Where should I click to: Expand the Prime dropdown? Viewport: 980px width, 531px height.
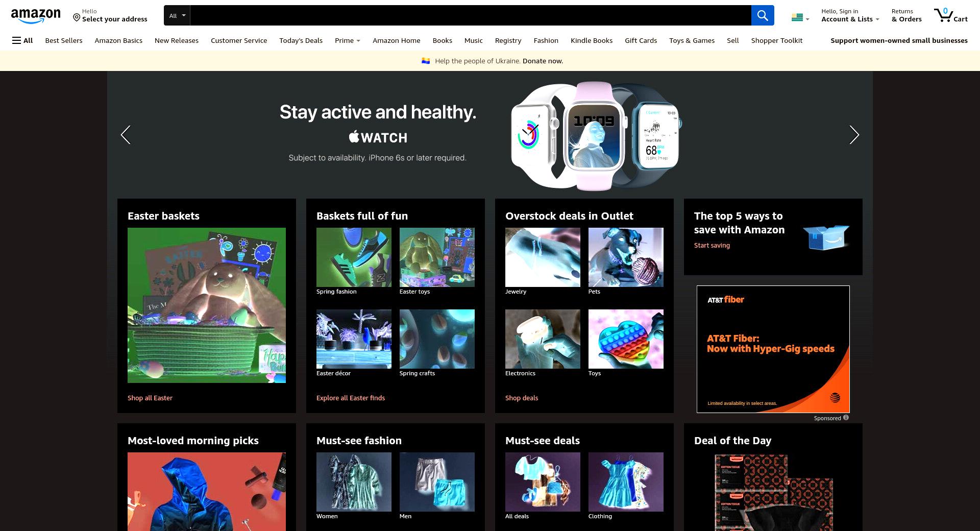(x=347, y=40)
